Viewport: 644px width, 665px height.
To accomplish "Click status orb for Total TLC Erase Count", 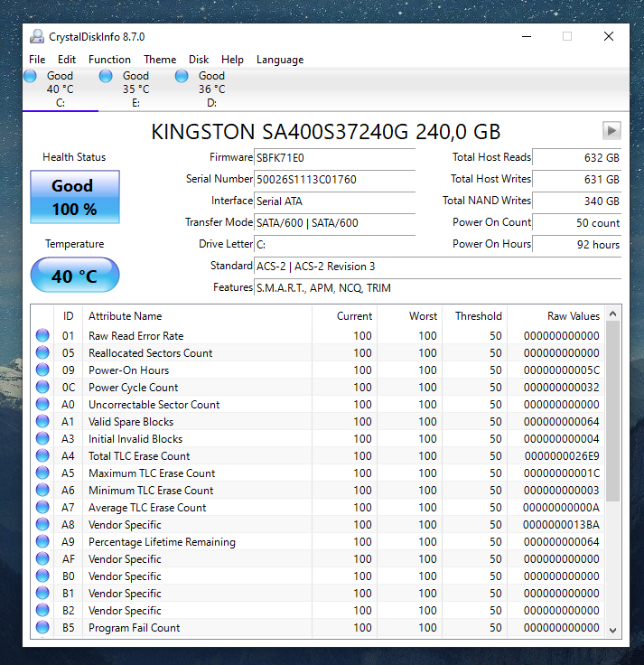I will tap(42, 455).
